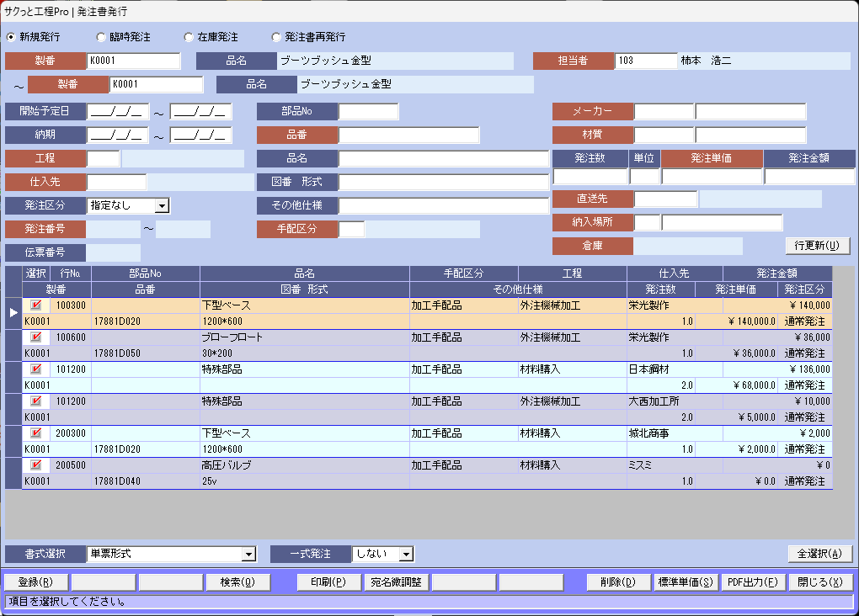
Task: Open 宛名微調整 adjustment
Action: [x=396, y=582]
